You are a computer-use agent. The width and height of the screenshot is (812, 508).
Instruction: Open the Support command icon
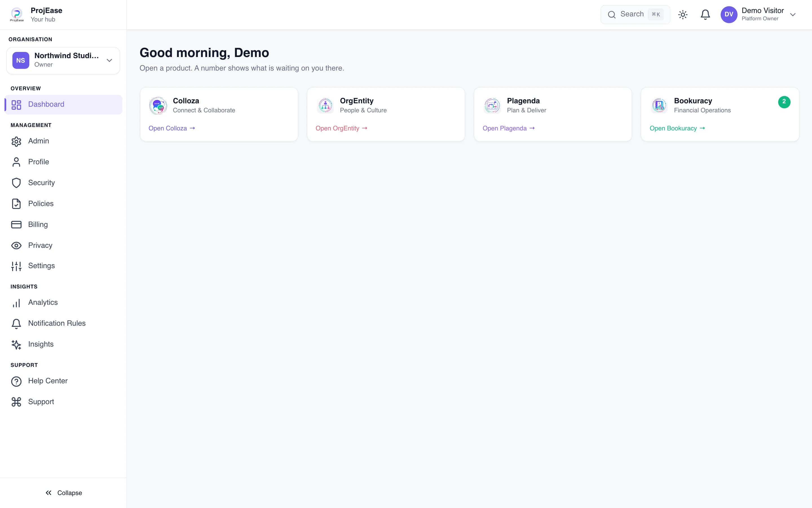click(16, 402)
